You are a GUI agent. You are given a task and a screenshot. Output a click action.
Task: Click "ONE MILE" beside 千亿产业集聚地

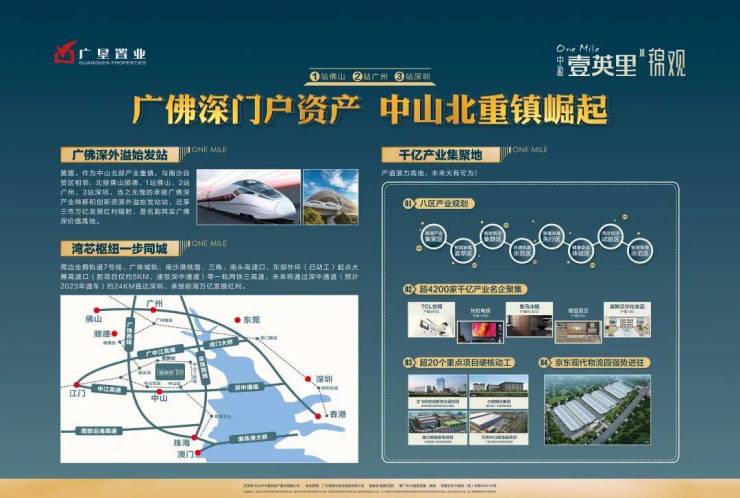coord(530,150)
